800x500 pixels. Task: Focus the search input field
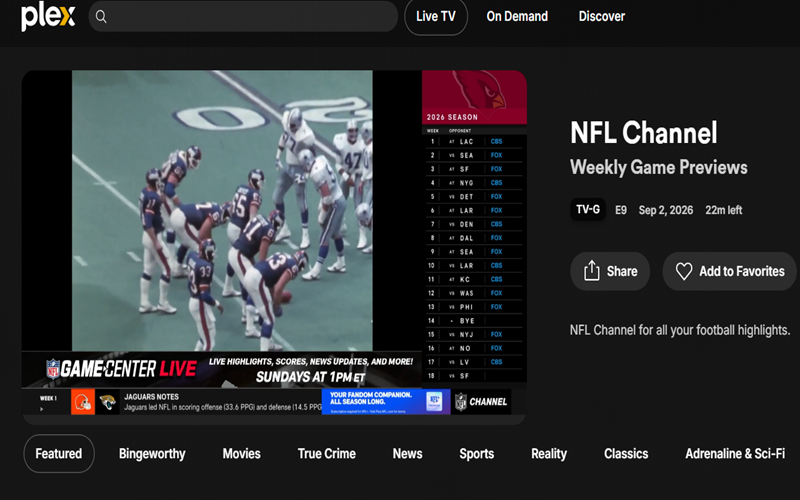[x=243, y=16]
